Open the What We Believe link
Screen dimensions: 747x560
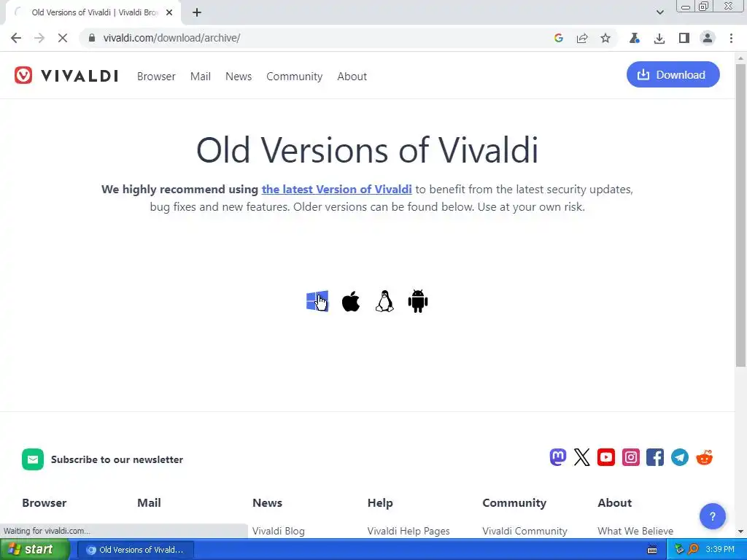635,531
